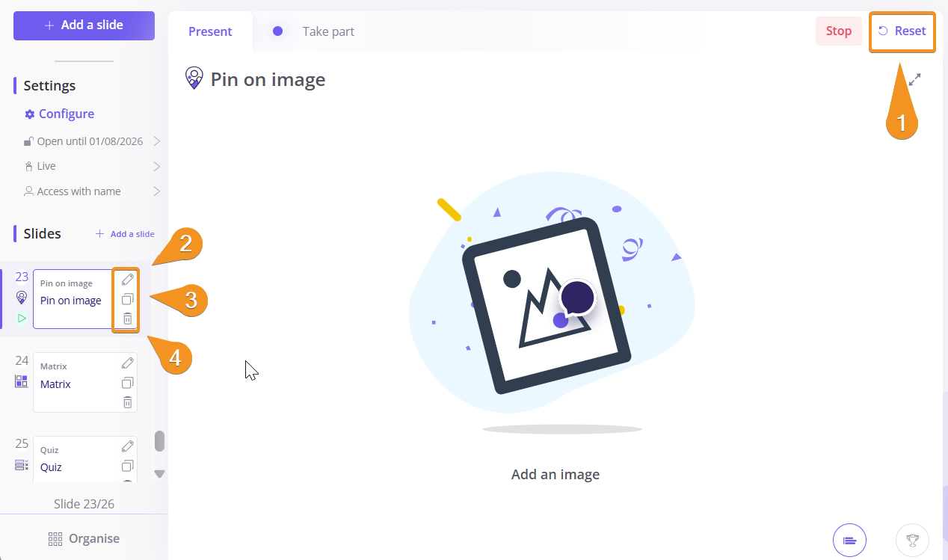The image size is (948, 560).
Task: Select the Quiz slide thumbnail
Action: point(75,459)
